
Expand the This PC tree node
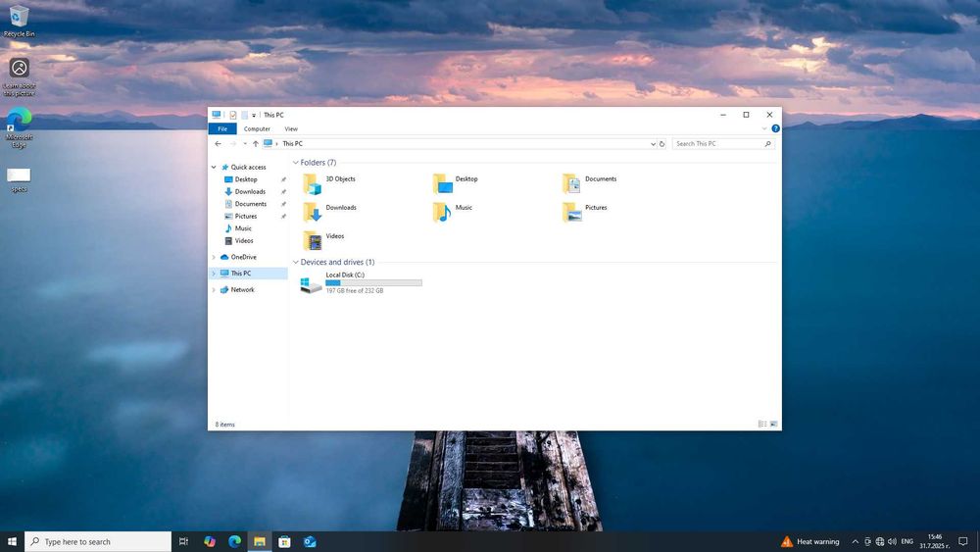214,274
